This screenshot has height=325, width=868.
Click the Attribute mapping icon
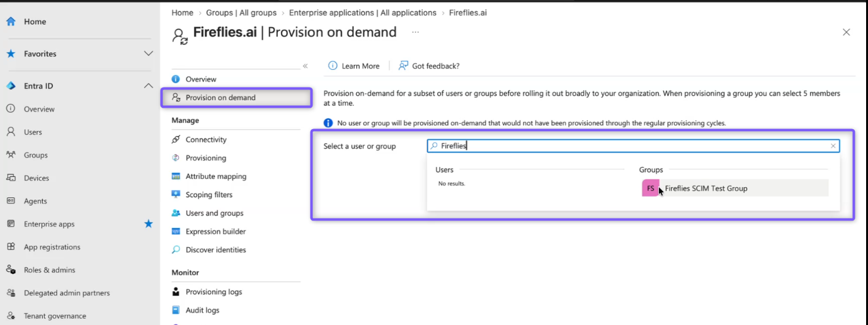(x=176, y=176)
